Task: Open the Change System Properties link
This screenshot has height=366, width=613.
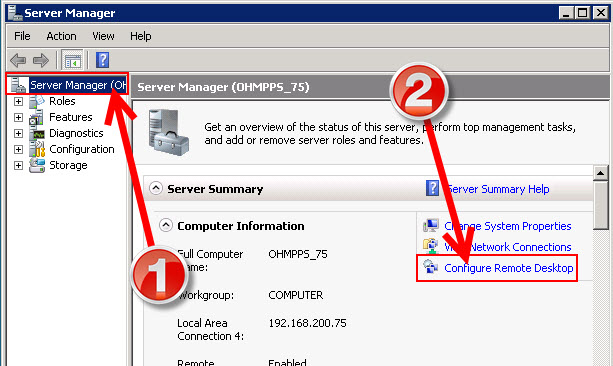Action: pos(508,226)
